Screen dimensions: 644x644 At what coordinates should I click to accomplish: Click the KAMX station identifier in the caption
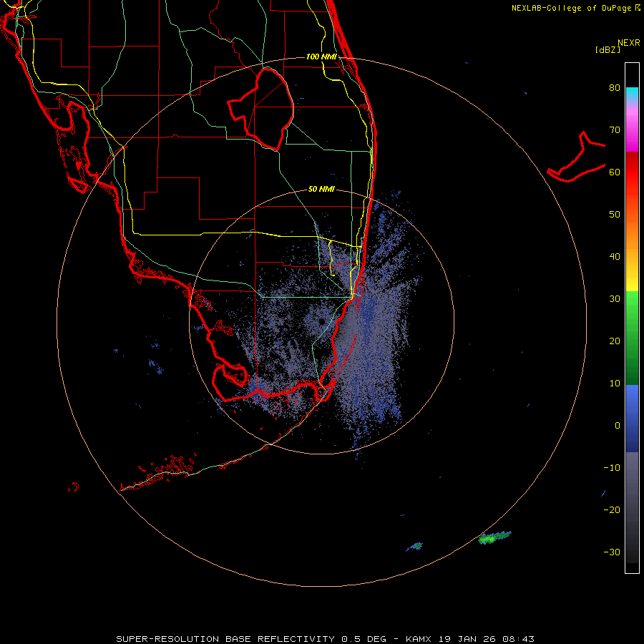(x=419, y=639)
